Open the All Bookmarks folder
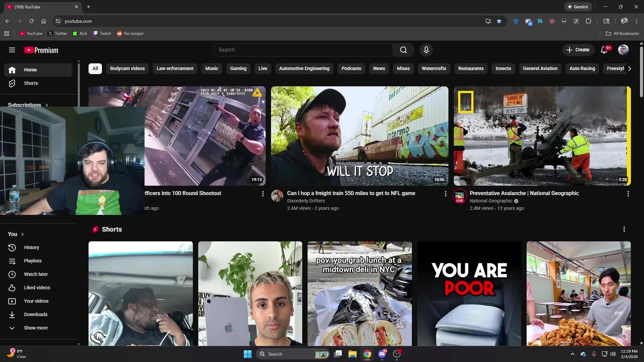Screen dimensions: 644x362 [x=622, y=33]
